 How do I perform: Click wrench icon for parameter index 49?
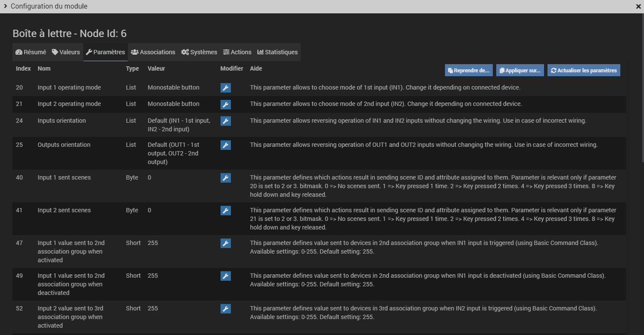[225, 276]
